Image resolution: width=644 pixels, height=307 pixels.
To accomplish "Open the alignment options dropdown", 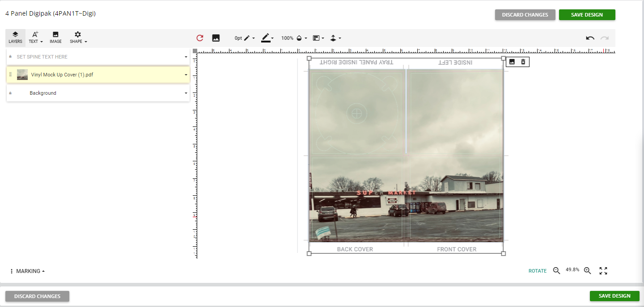I will [318, 38].
